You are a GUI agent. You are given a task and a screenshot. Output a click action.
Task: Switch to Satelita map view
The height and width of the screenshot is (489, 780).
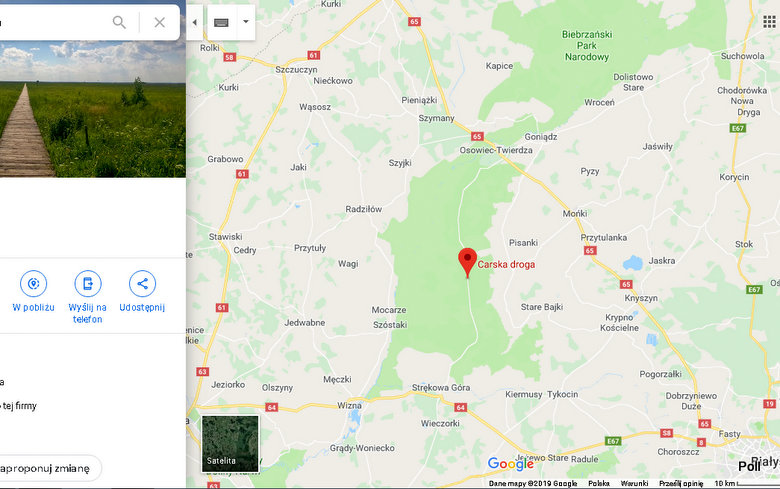click(x=230, y=444)
